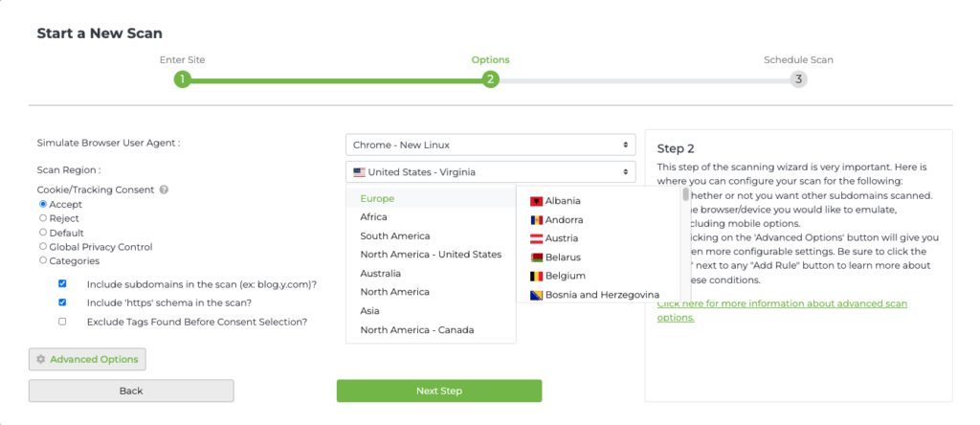980x425 pixels.
Task: Click the gear icon in Advanced Options
Action: coord(40,360)
